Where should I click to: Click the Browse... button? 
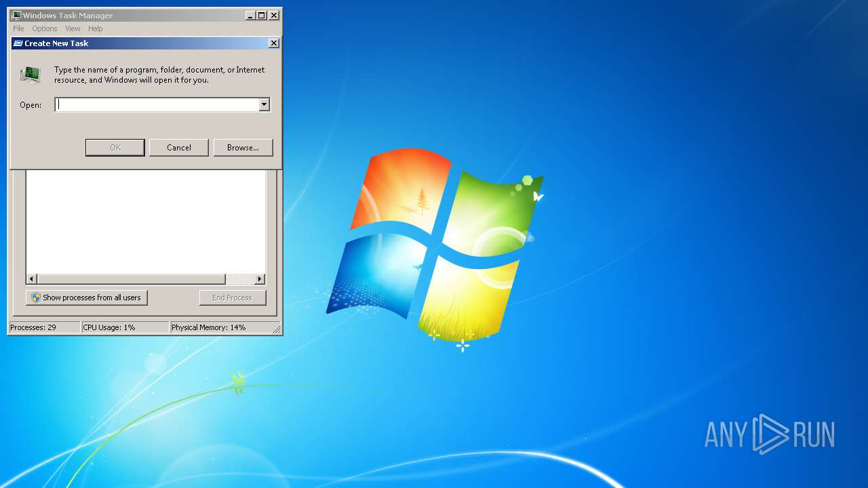click(x=243, y=148)
